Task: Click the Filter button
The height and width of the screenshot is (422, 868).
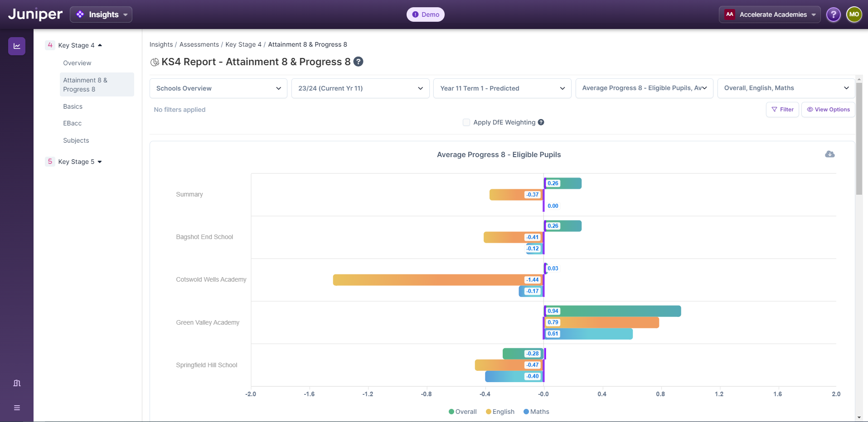Action: [x=782, y=110]
